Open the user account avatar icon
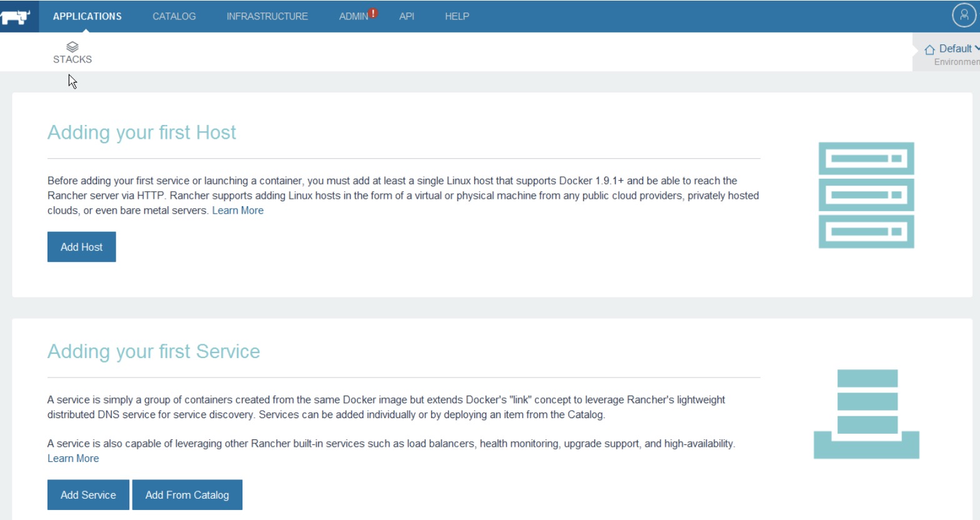 [964, 16]
